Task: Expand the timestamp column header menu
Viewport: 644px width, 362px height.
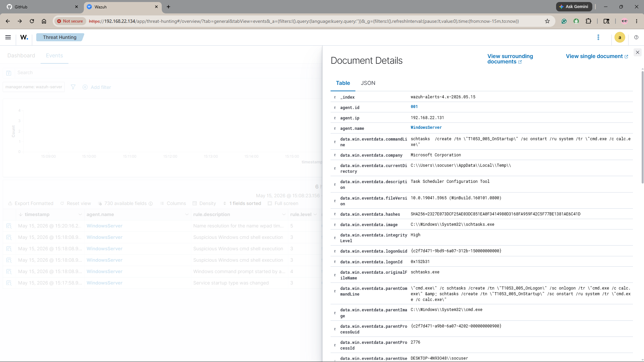Action: tap(80, 214)
